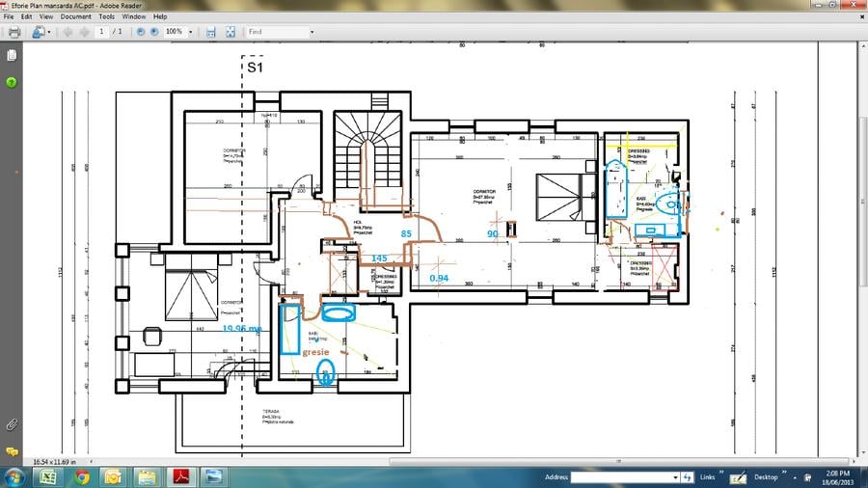Open the collaborate/share tool icon
The height and width of the screenshot is (488, 868).
point(39,32)
